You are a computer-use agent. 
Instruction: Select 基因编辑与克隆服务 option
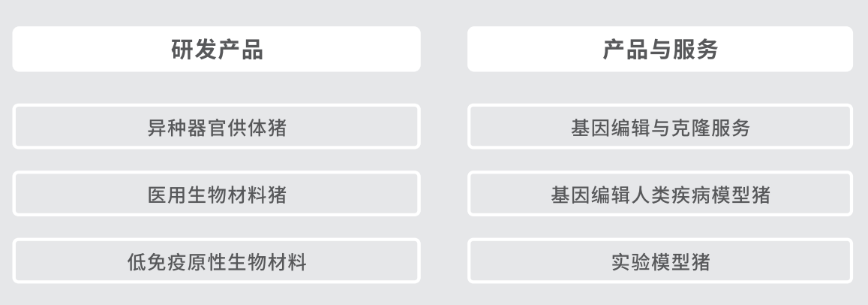coord(660,126)
